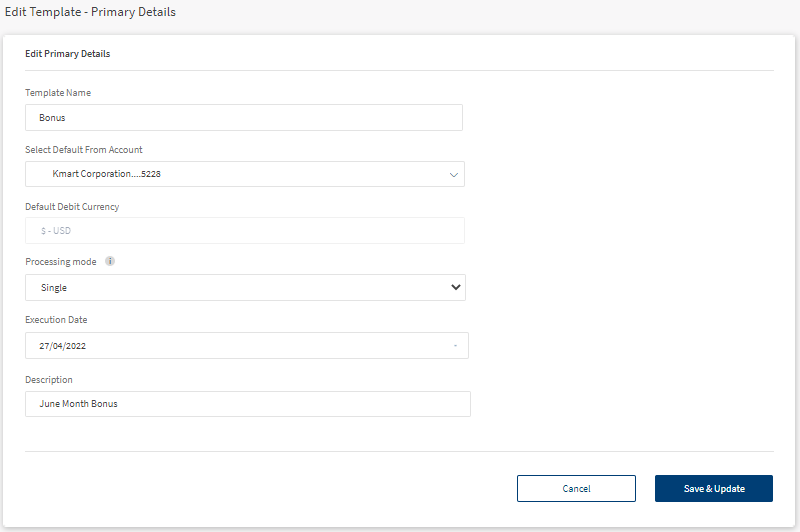Select the Edit Template - Primary Details title

(90, 12)
